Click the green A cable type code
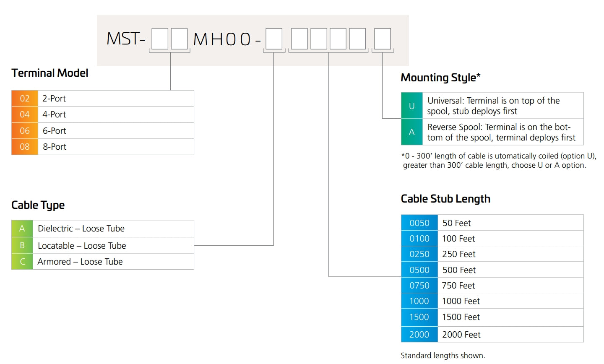Screen dimensions: 604x364 [x=22, y=229]
